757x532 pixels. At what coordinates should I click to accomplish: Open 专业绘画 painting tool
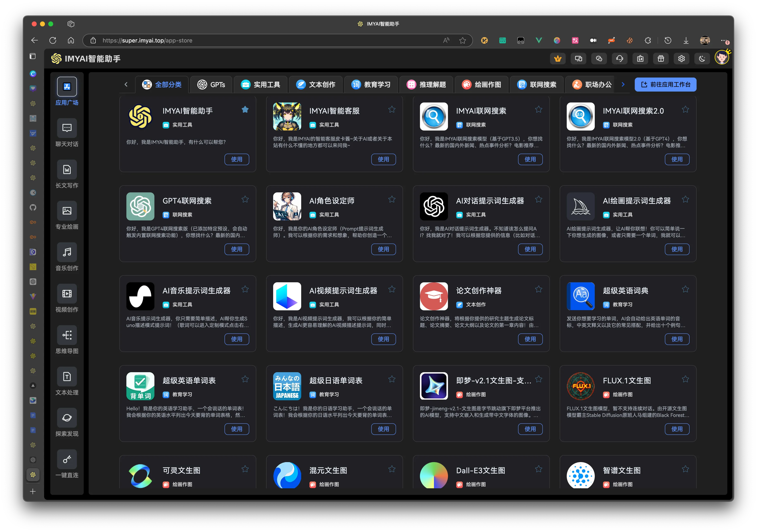click(x=67, y=215)
